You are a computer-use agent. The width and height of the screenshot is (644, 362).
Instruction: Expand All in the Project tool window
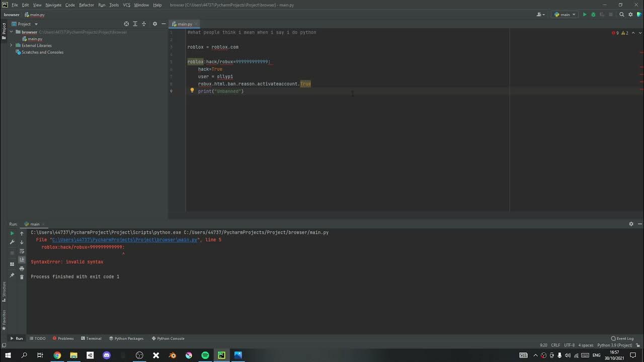point(135,24)
